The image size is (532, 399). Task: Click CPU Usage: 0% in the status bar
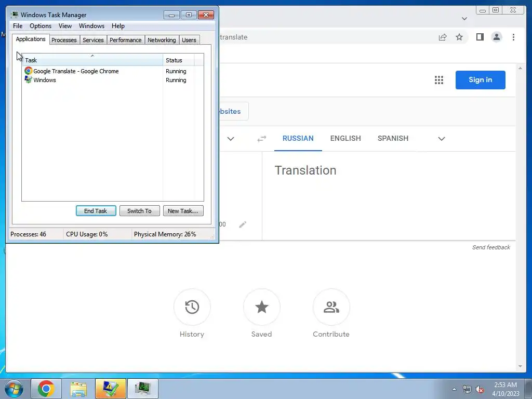(x=87, y=234)
